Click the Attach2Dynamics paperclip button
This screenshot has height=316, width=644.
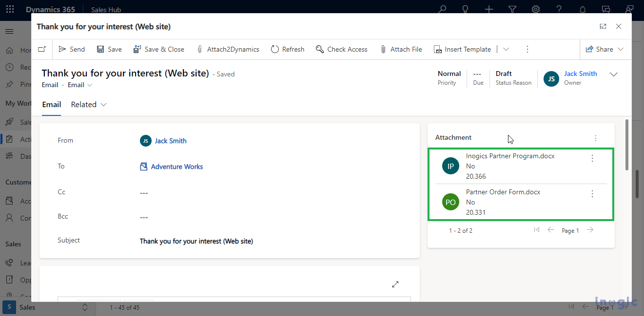(228, 49)
